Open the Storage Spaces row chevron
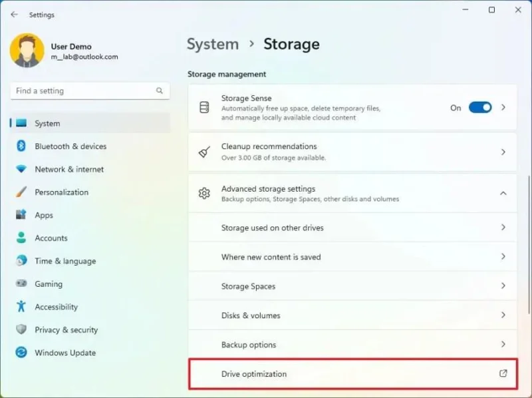Image resolution: width=532 pixels, height=398 pixels. 503,286
